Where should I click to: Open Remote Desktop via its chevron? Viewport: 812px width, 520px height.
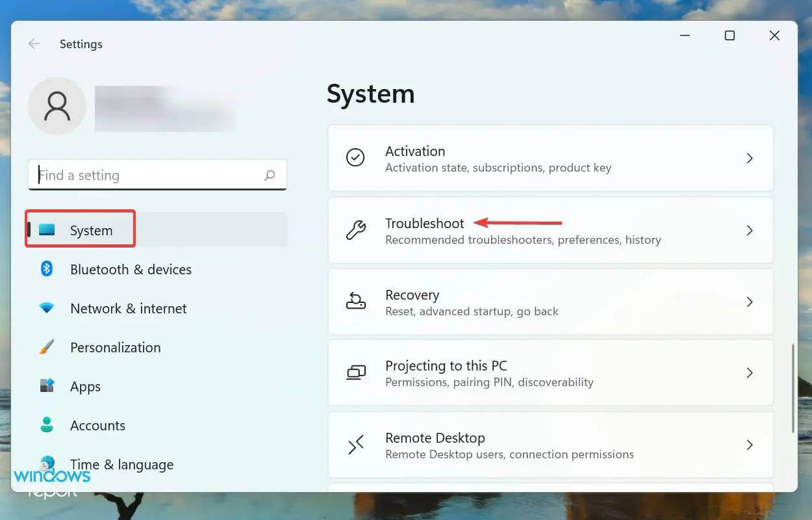point(750,445)
